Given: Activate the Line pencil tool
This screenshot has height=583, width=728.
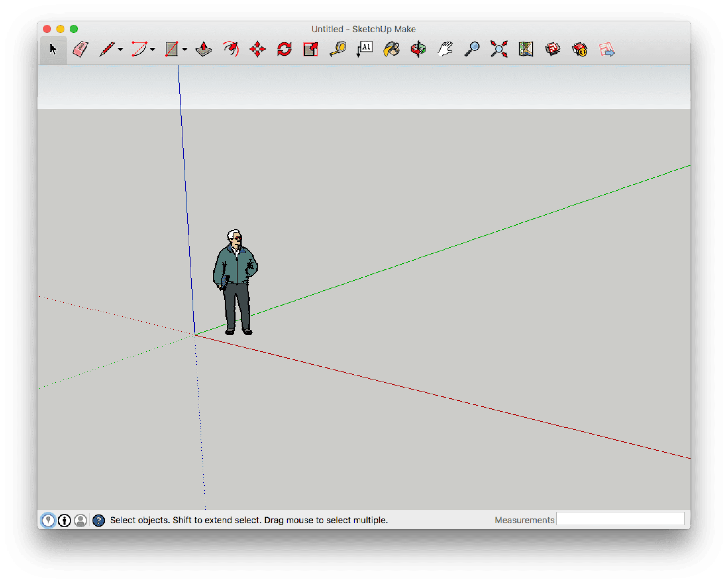Looking at the screenshot, I should [107, 49].
